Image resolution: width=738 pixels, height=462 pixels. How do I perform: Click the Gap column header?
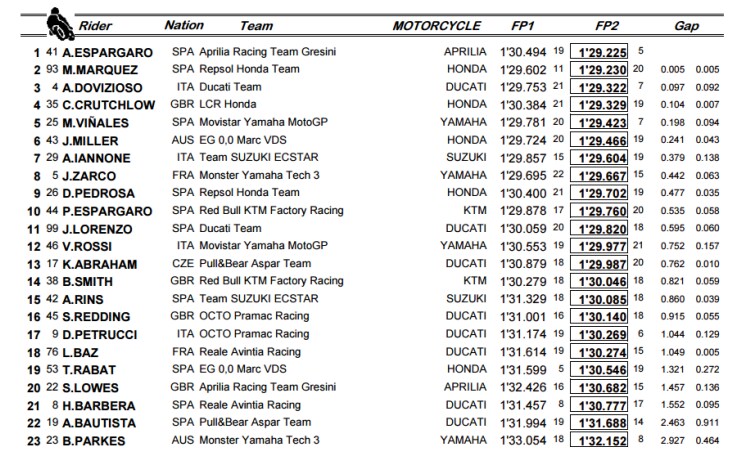click(686, 25)
